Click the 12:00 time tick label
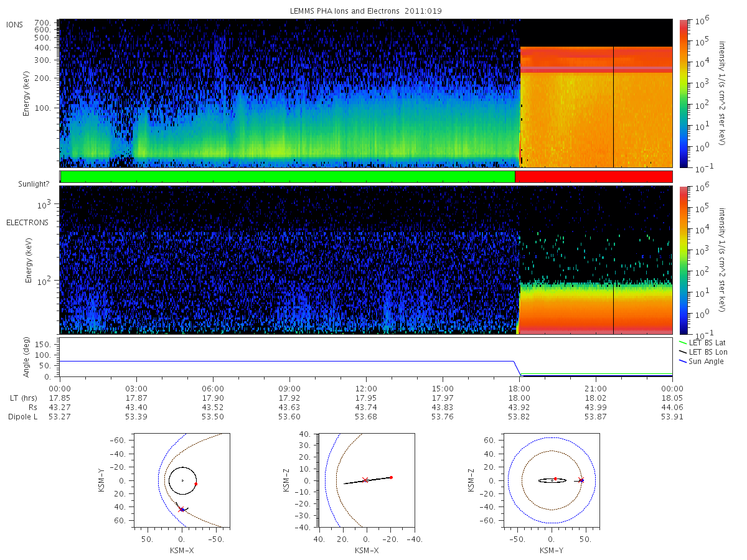The image size is (747, 560). [x=366, y=388]
